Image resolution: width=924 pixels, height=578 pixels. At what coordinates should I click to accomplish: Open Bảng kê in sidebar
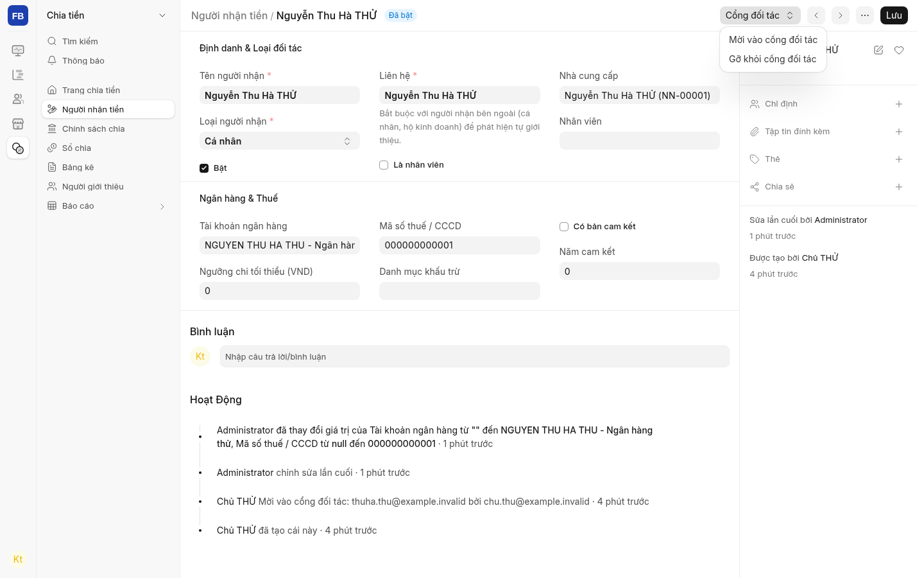click(108, 167)
